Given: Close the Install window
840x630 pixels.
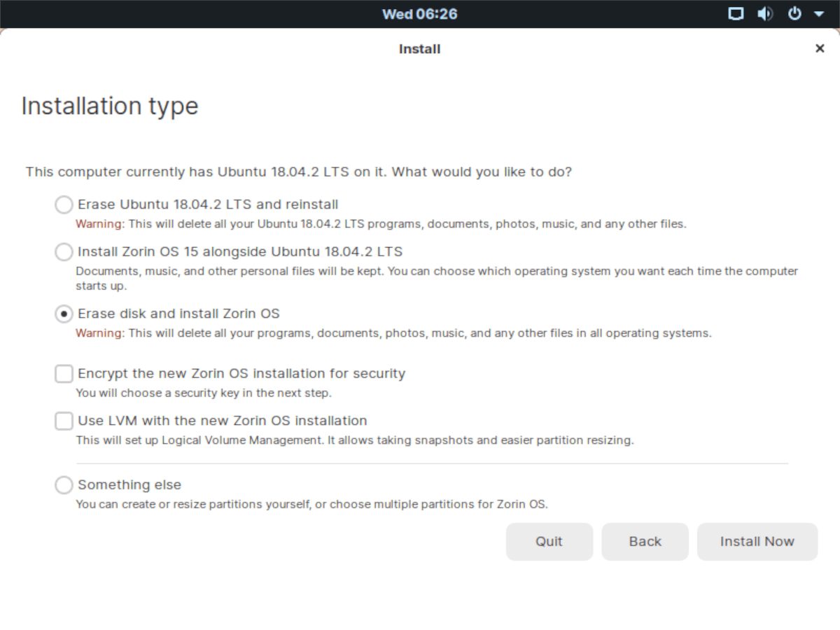Looking at the screenshot, I should tap(820, 48).
